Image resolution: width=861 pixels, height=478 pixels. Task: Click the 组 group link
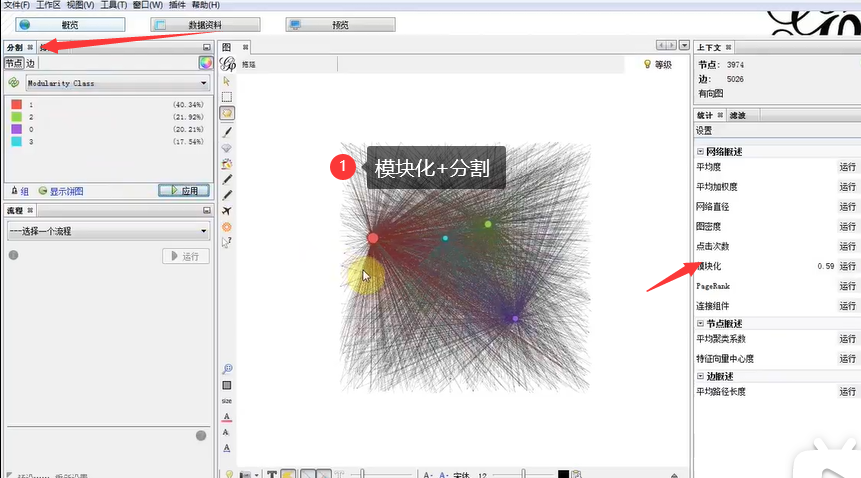(24, 191)
